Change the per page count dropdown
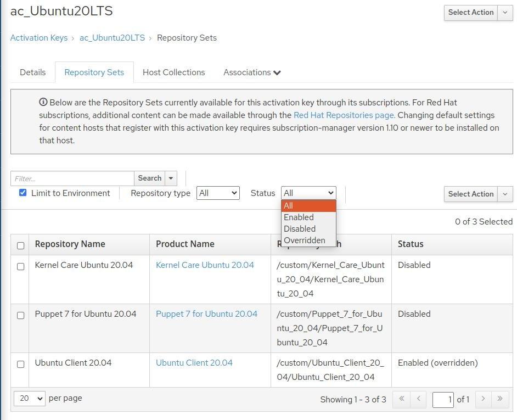This screenshot has width=517, height=420. [x=29, y=399]
